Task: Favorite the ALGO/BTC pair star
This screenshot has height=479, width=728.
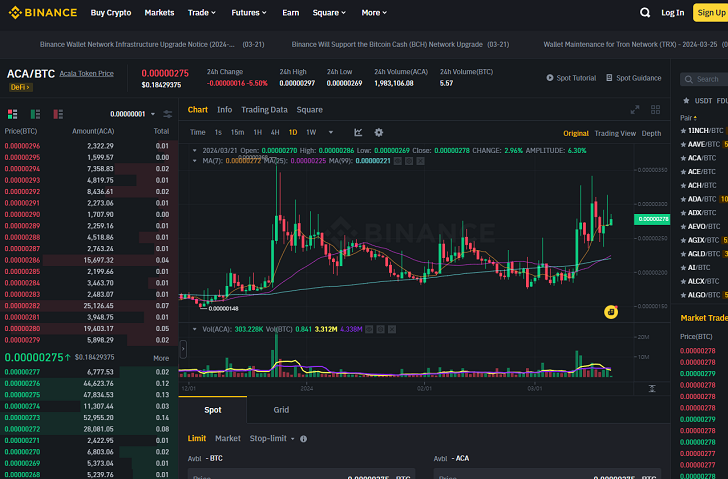Action: point(683,295)
